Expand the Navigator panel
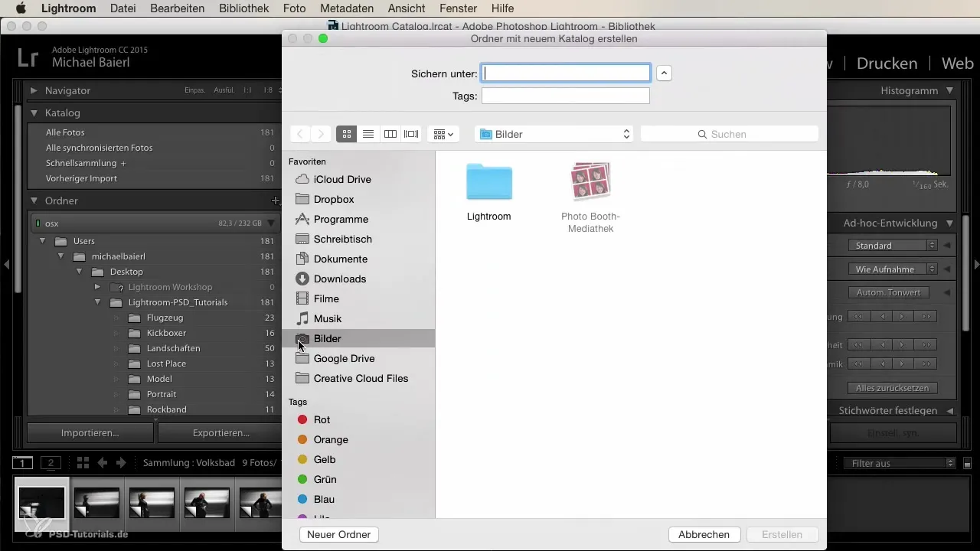 pyautogui.click(x=34, y=90)
